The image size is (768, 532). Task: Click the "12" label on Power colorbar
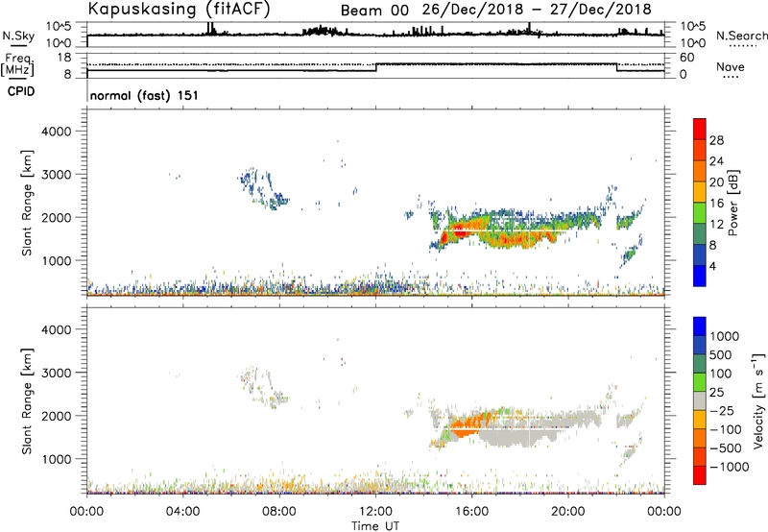tap(716, 225)
